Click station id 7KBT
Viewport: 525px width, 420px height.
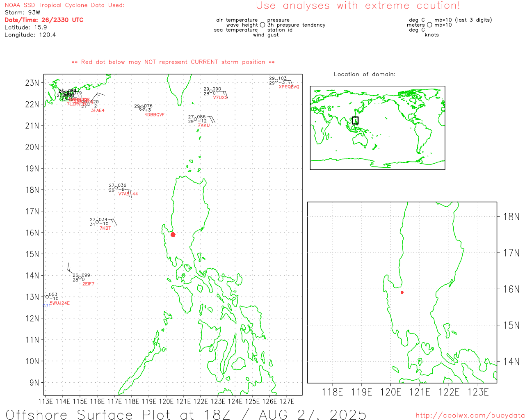coord(105,228)
